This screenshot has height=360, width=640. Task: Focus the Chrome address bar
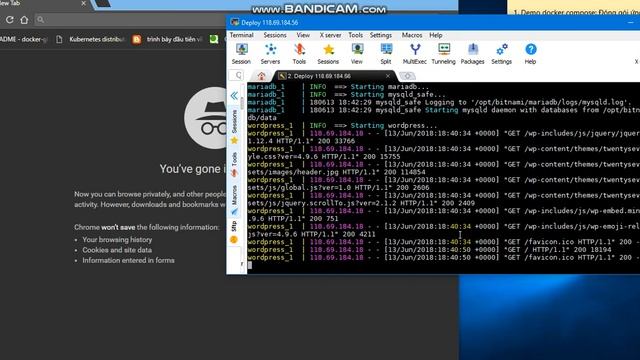[131, 20]
